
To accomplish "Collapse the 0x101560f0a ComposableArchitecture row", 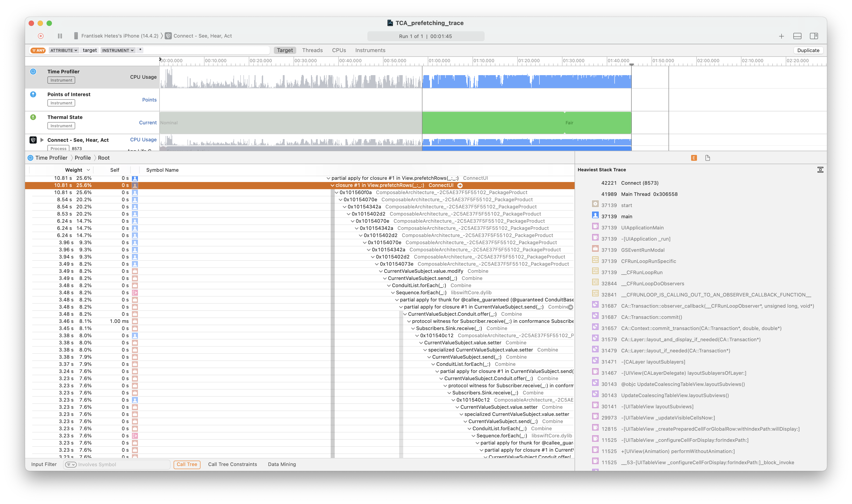I will pyautogui.click(x=337, y=192).
